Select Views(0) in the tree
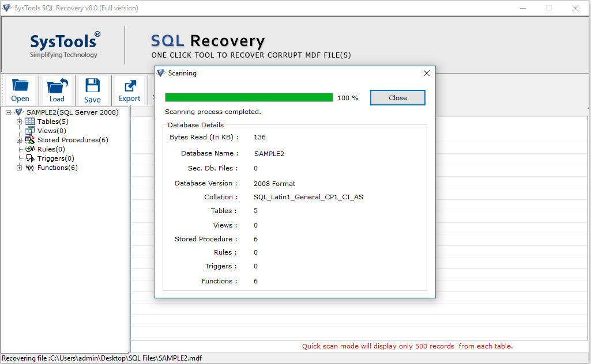 click(x=52, y=131)
